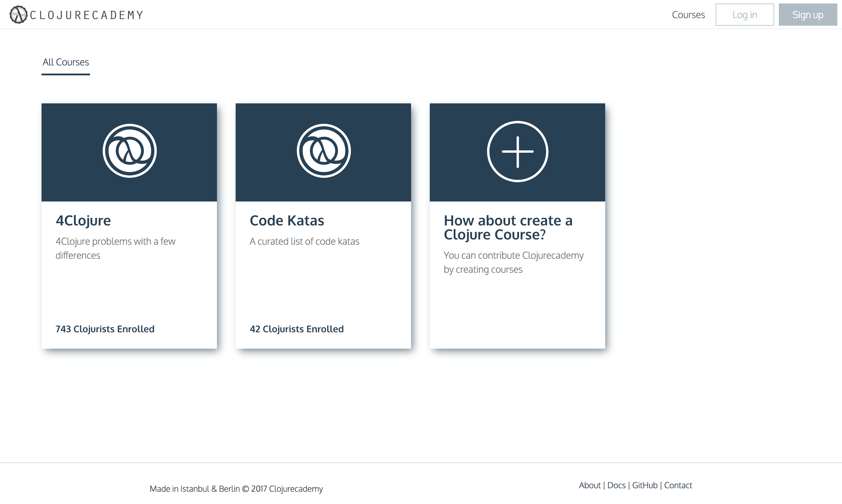This screenshot has width=842, height=504.
Task: Select the All Courses tab
Action: click(x=65, y=62)
